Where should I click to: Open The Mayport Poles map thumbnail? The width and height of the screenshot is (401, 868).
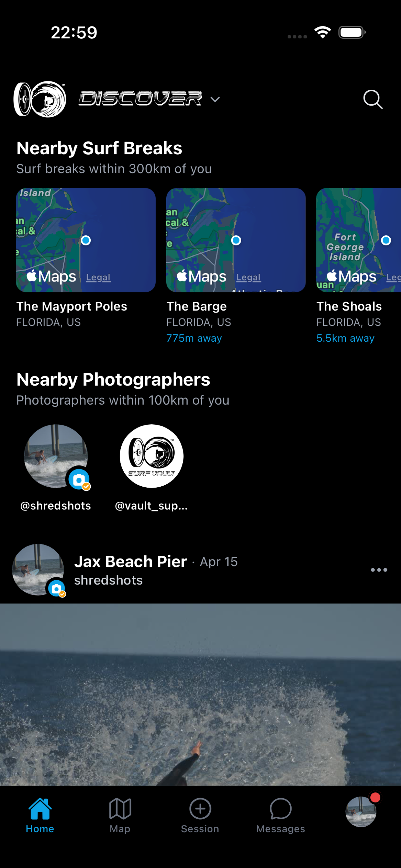(x=86, y=240)
